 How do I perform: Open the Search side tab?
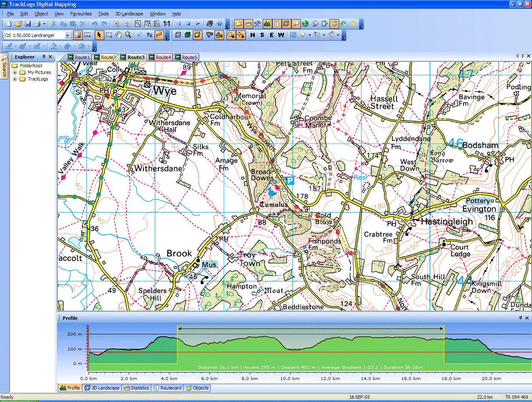pyautogui.click(x=4, y=66)
